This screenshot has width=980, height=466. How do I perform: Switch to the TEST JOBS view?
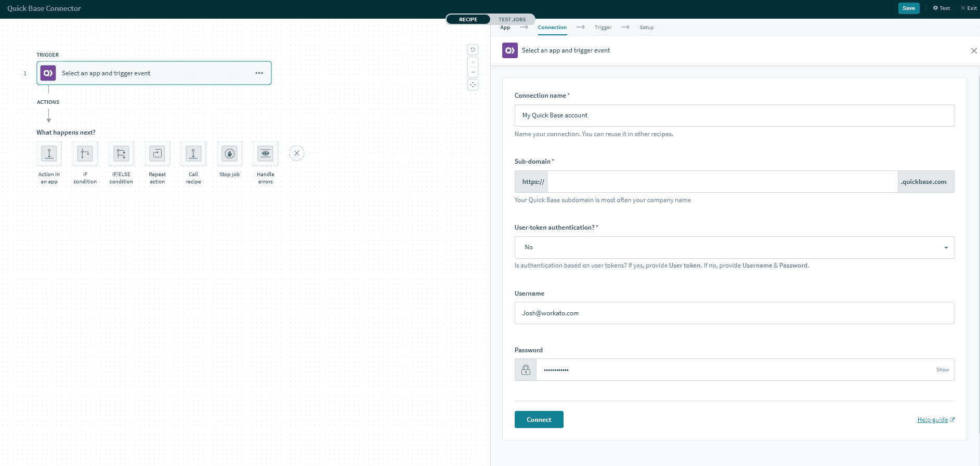512,20
